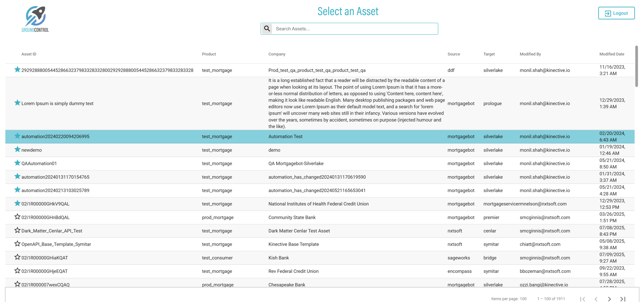Favorite the OpenAPI_Base_Template_Symitar star
This screenshot has width=644, height=302.
click(x=17, y=244)
